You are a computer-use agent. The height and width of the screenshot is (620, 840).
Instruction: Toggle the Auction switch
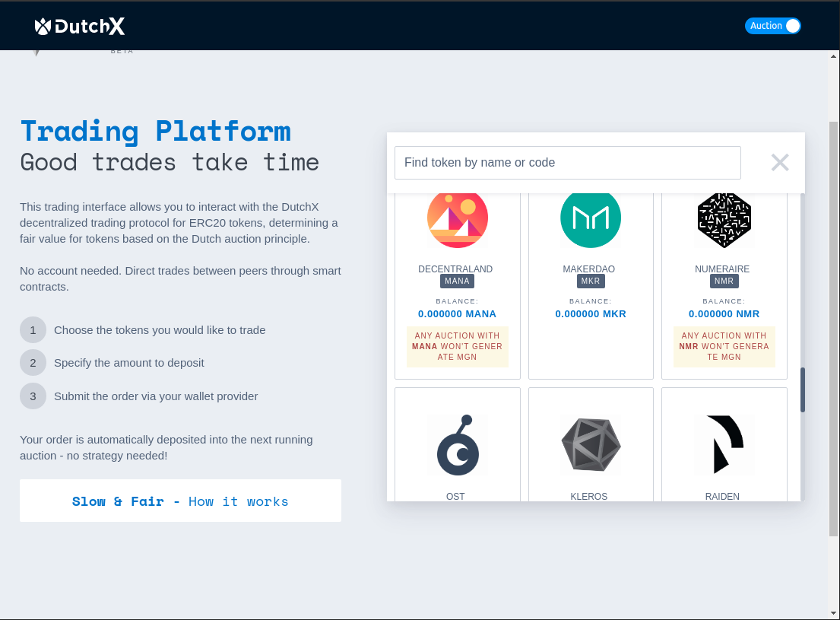point(772,26)
